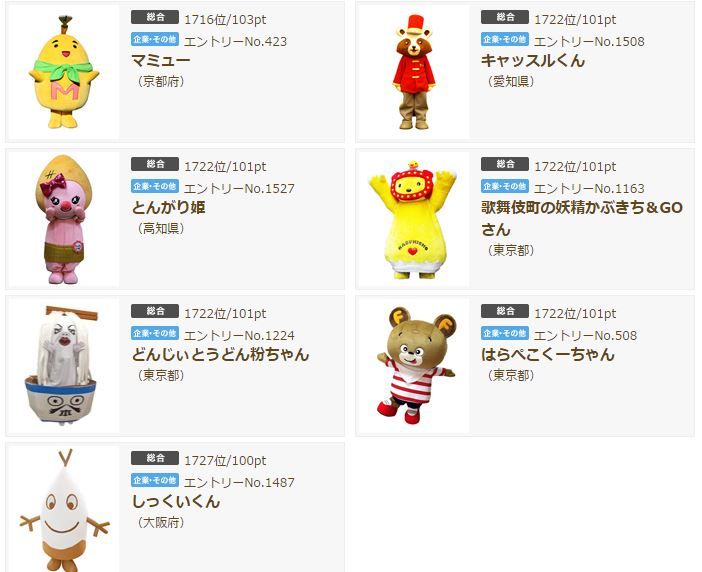Click はらぺこくーちゃん bear mascot picture
The image size is (702, 572).
click(414, 366)
